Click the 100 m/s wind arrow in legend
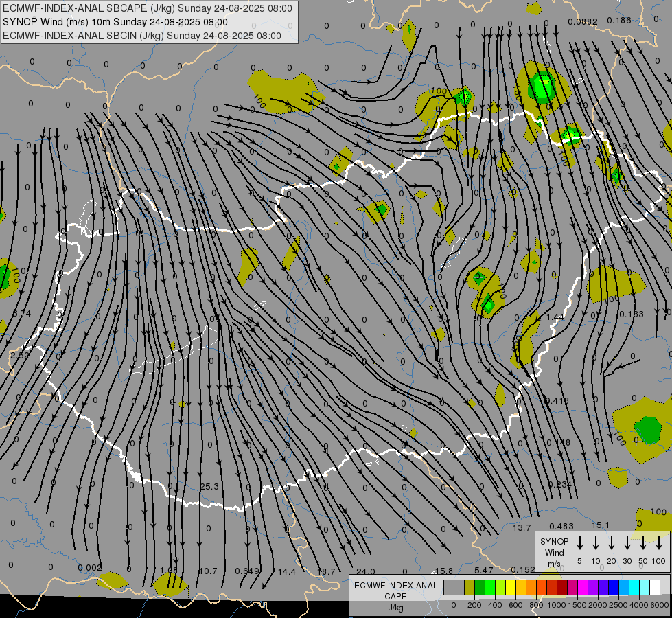 pyautogui.click(x=659, y=543)
